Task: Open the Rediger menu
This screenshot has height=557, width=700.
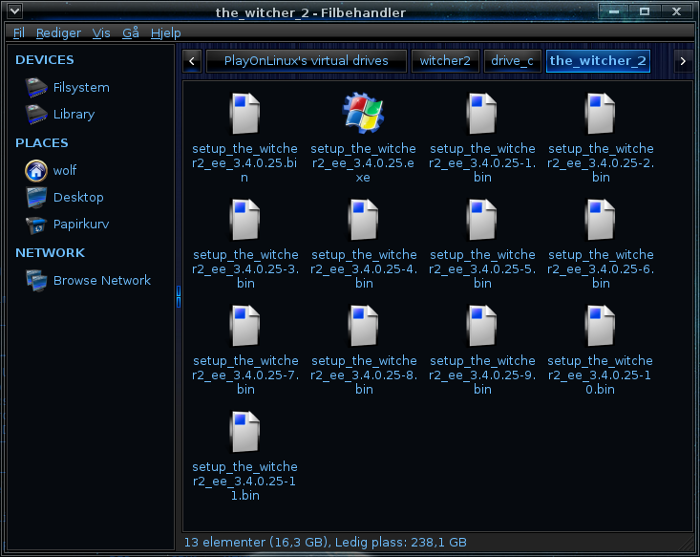Action: pos(58,33)
